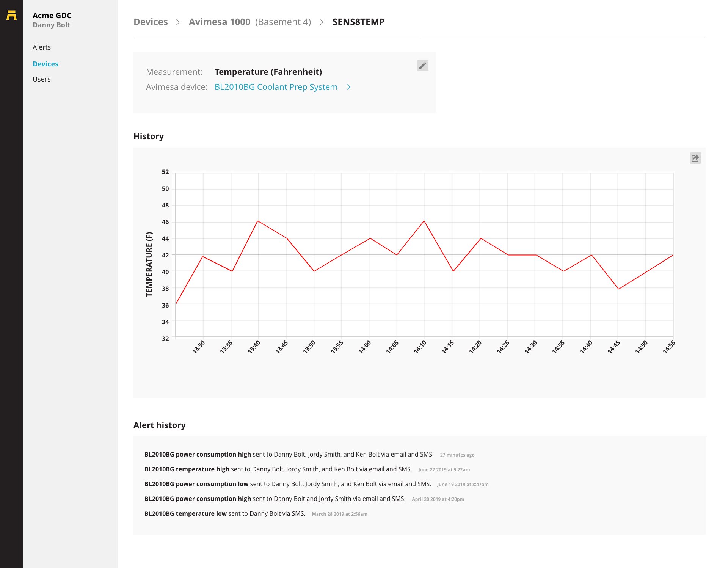Click the 46 degree peak at 13:40
Screen dimensions: 728x568
point(258,221)
